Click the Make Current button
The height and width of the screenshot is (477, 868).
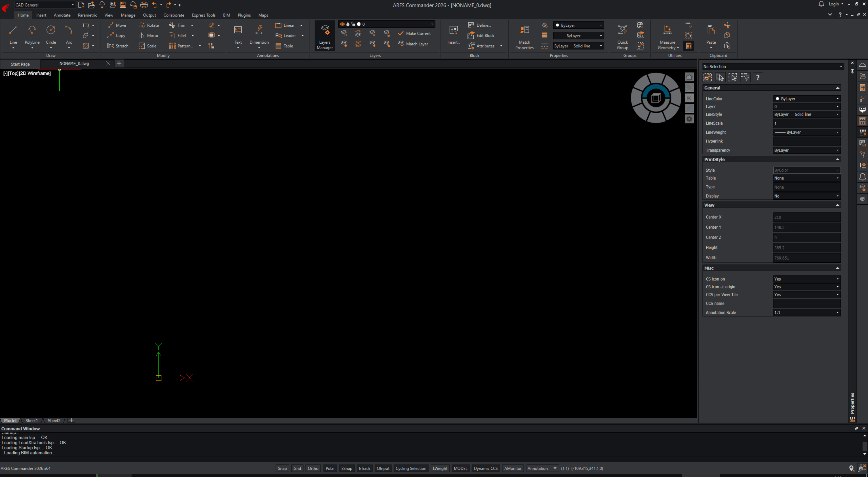414,33
